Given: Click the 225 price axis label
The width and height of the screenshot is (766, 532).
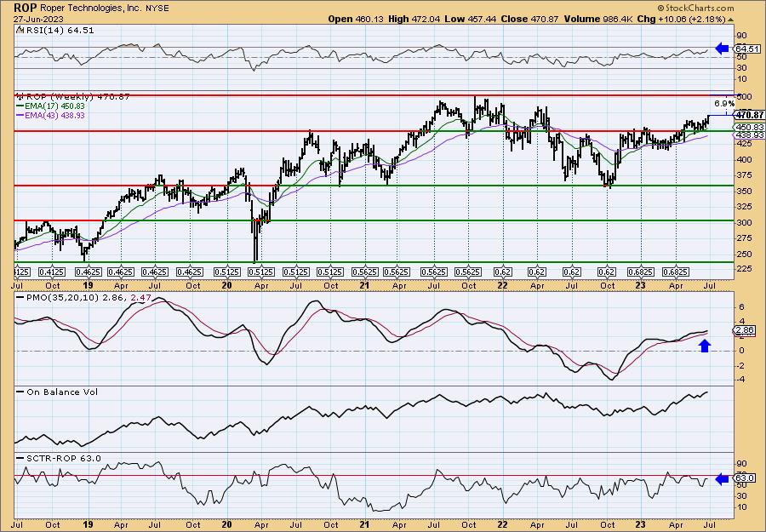Looking at the screenshot, I should pos(745,268).
